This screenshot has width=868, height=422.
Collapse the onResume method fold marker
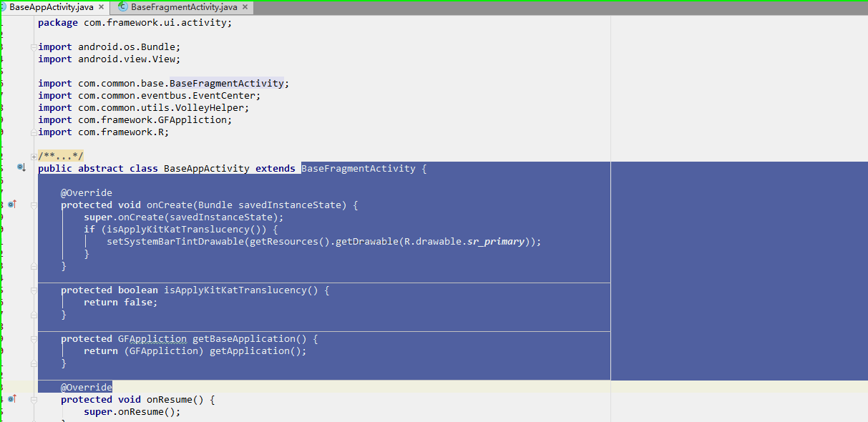click(34, 400)
